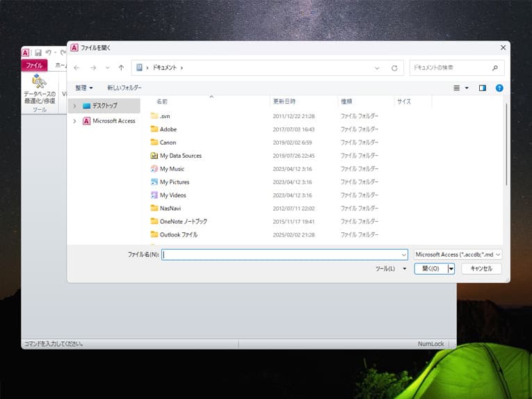532x399 pixels.
Task: Click the 新しいフォルダー button
Action: coord(124,88)
